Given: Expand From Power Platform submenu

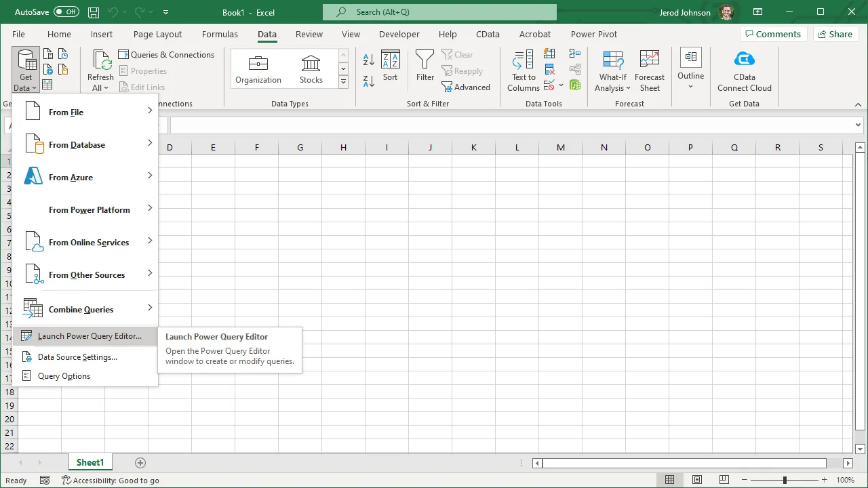Looking at the screenshot, I should pyautogui.click(x=85, y=209).
